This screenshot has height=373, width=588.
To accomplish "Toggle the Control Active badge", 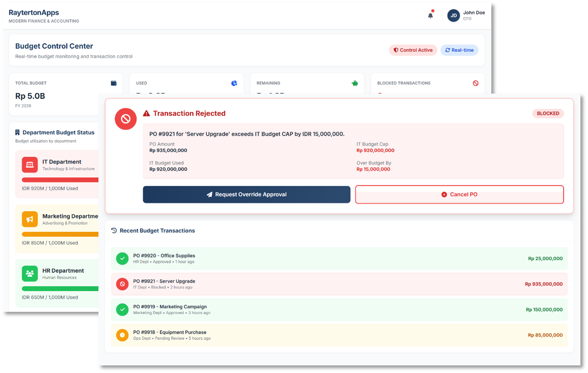I will point(413,50).
